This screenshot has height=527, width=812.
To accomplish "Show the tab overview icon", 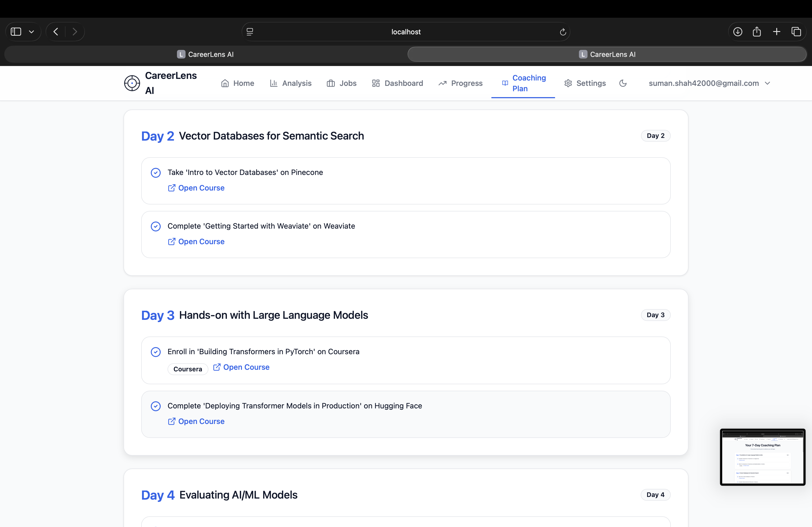I will tap(796, 32).
